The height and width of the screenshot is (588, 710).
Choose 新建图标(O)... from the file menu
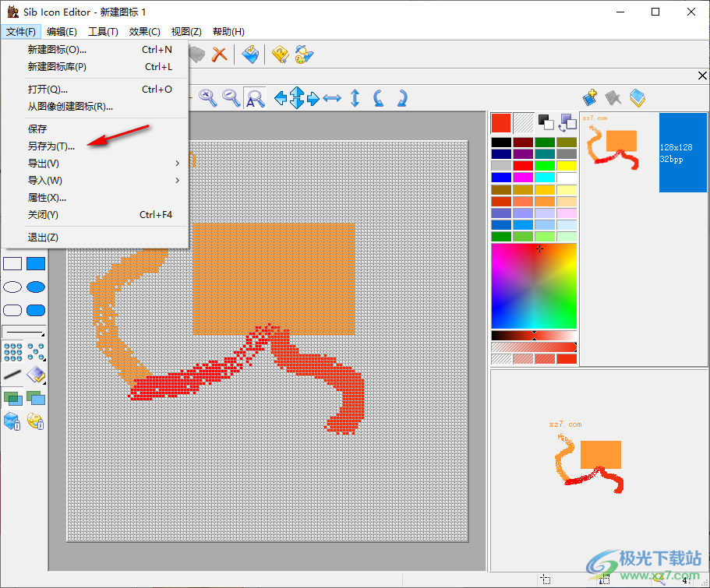pyautogui.click(x=95, y=50)
